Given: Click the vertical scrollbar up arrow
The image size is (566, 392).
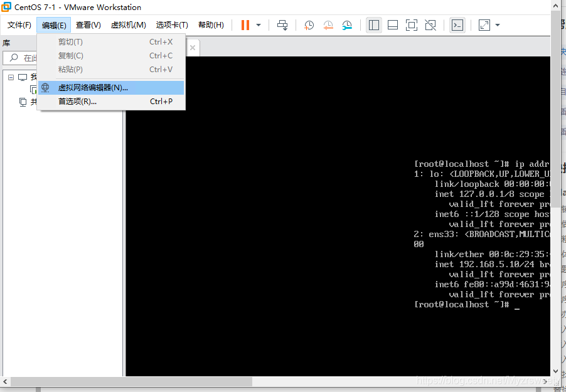Looking at the screenshot, I should 556,5.
